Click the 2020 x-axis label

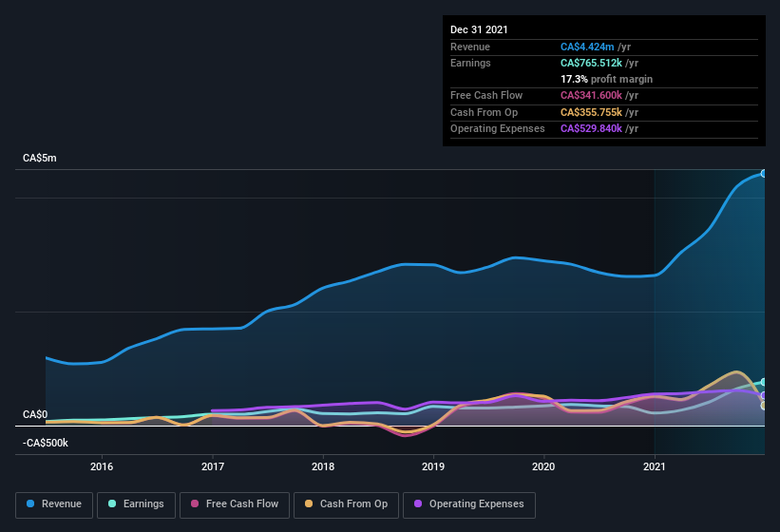[x=543, y=466]
